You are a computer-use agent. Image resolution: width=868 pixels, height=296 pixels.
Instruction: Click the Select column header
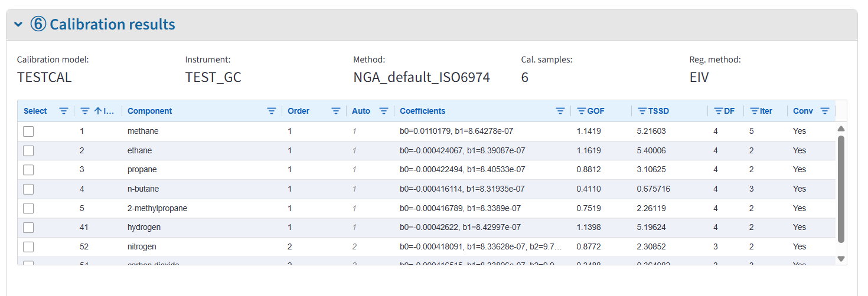[35, 111]
